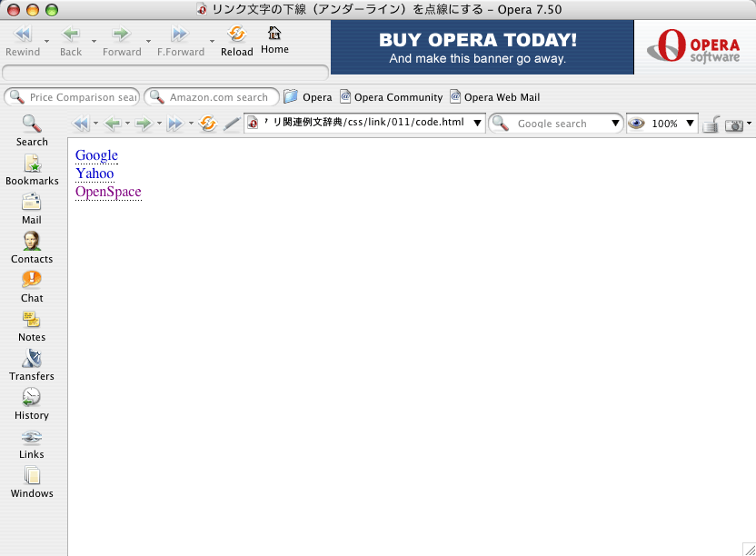Open the Windows panel
756x556 pixels.
click(32, 482)
